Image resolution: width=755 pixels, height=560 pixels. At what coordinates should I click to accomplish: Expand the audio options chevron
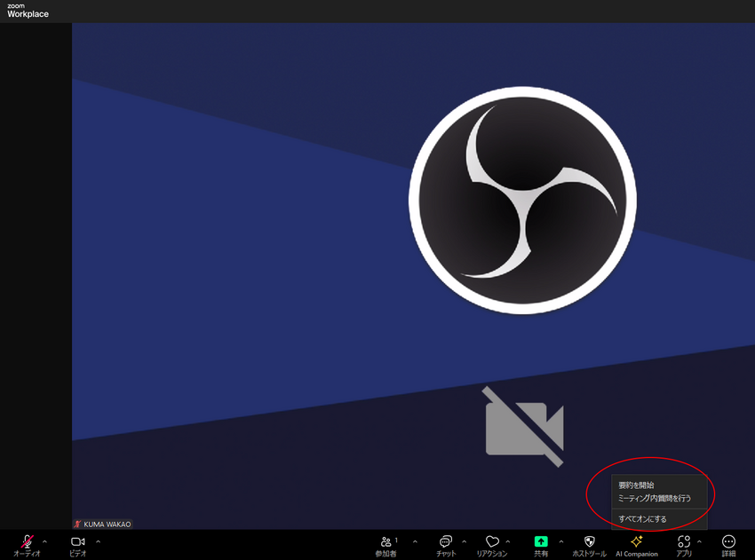[44, 541]
